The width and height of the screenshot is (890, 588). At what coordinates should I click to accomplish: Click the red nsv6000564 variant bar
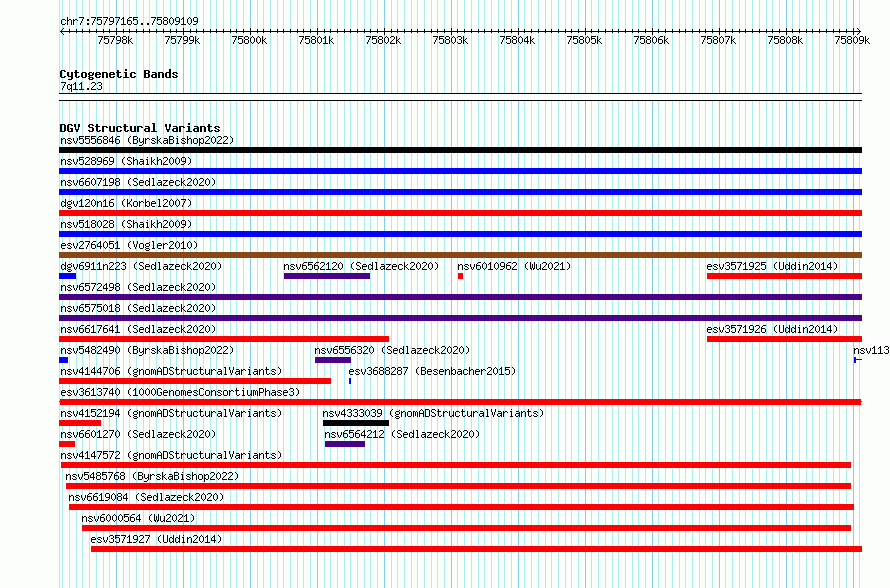point(467,528)
